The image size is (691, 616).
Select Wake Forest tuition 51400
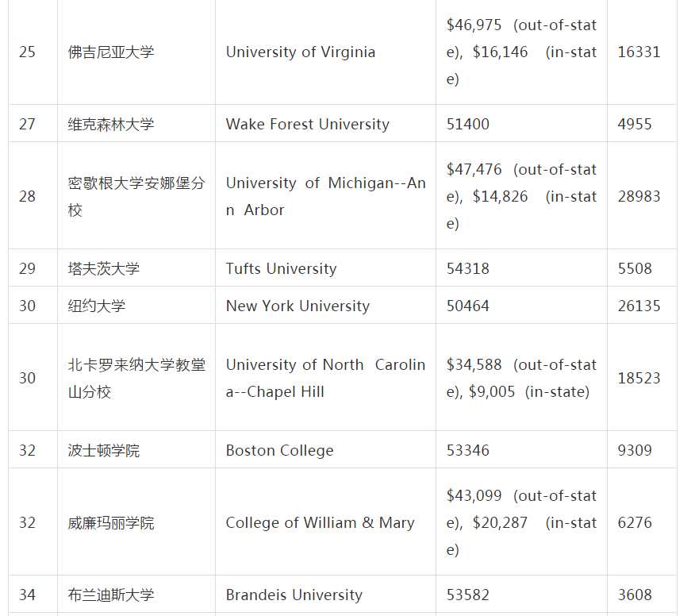(x=468, y=124)
